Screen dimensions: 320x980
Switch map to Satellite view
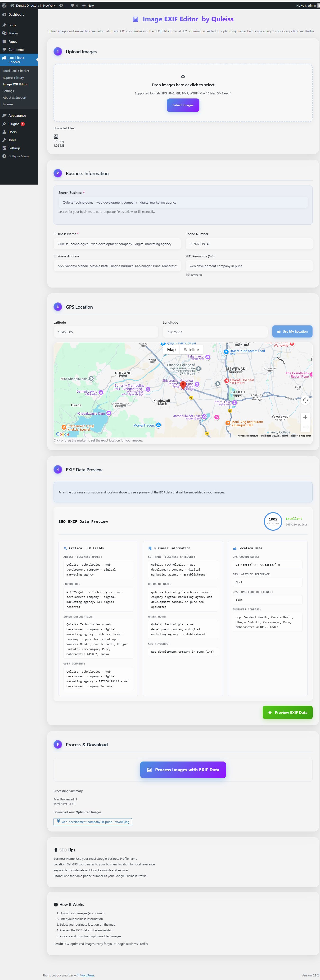point(191,350)
